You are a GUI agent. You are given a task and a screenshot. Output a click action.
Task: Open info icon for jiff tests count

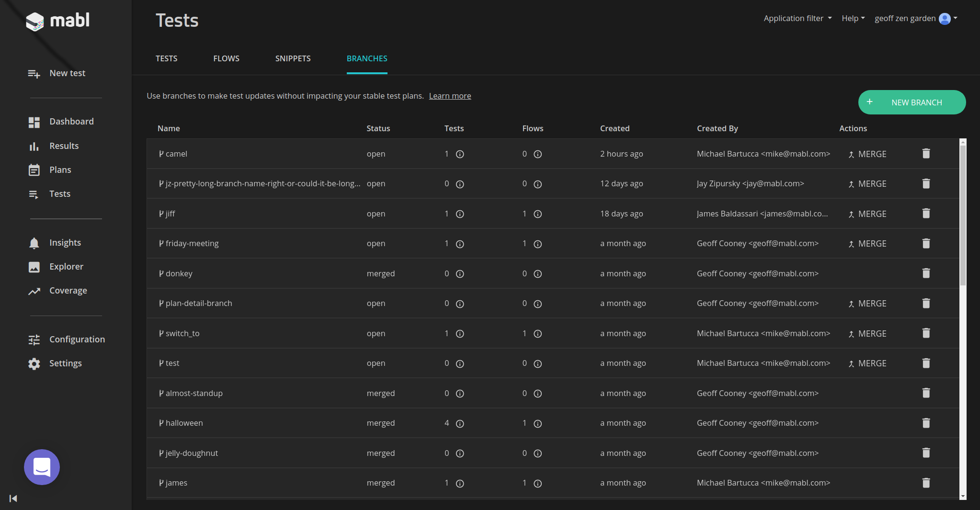pos(460,214)
